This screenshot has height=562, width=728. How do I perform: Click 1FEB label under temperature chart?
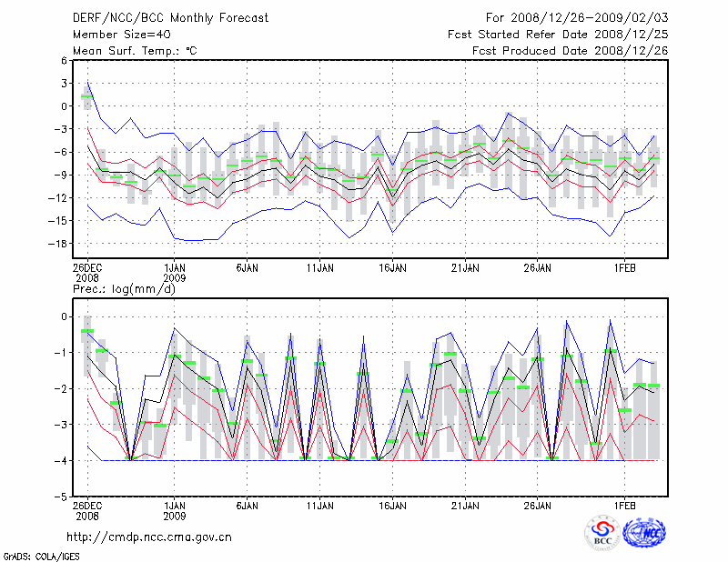(x=623, y=269)
